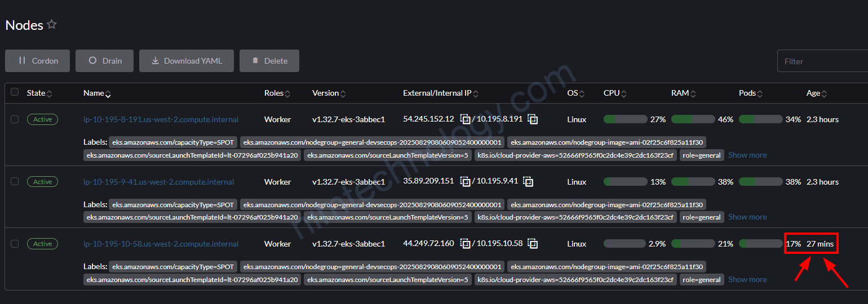Copy internal IP 10.195.8.191 via copy icon
868x304 pixels.
(x=533, y=119)
